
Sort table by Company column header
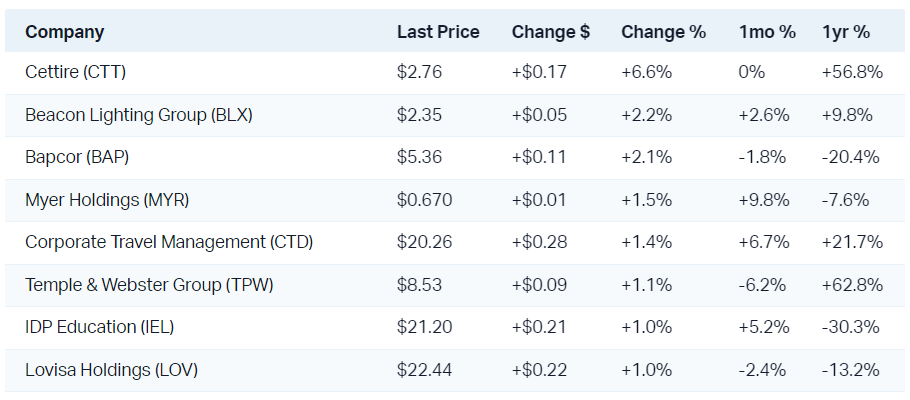point(64,32)
